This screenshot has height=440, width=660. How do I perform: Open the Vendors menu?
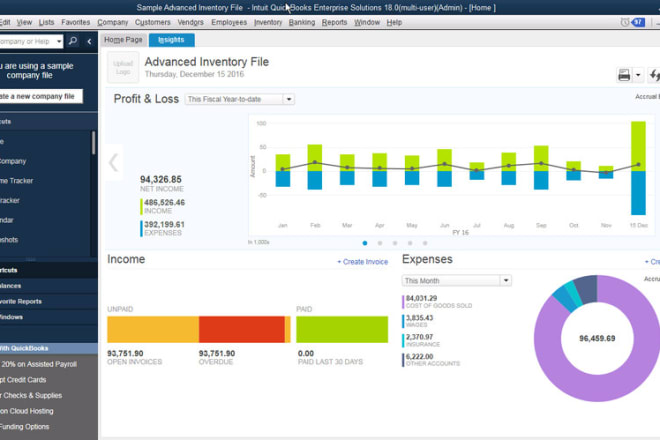190,22
